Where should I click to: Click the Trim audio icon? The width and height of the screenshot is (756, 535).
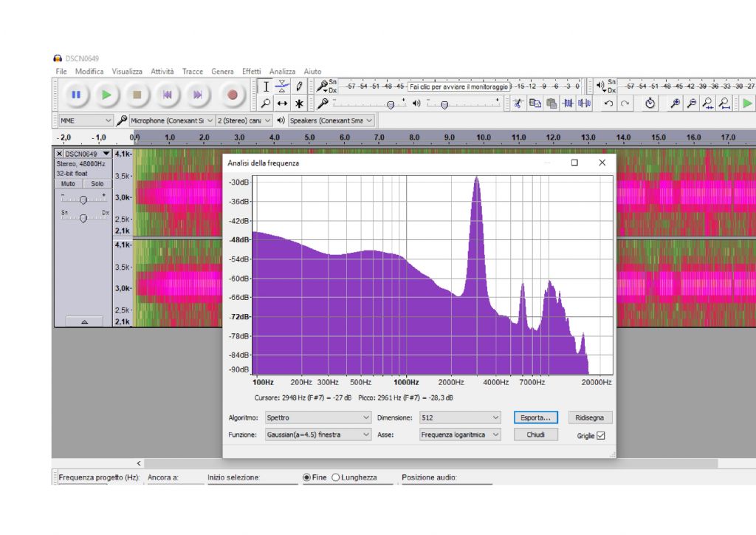(x=568, y=103)
